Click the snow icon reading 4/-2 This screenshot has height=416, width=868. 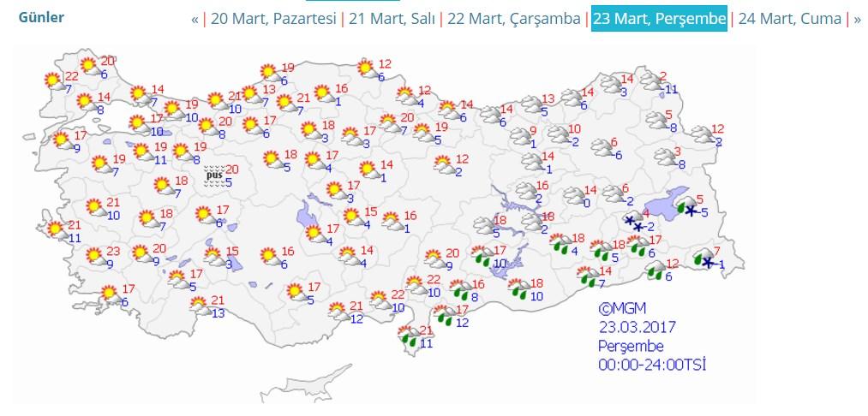pos(634,221)
